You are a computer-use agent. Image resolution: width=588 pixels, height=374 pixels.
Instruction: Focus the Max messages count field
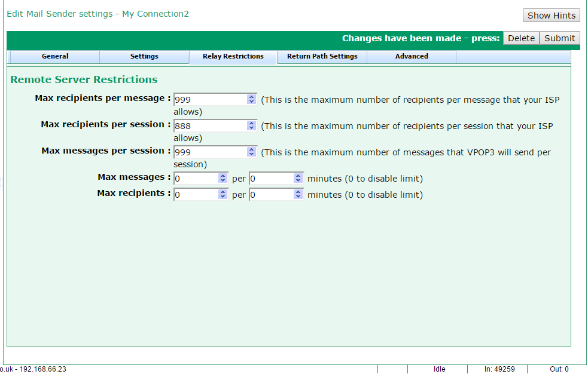pyautogui.click(x=196, y=178)
